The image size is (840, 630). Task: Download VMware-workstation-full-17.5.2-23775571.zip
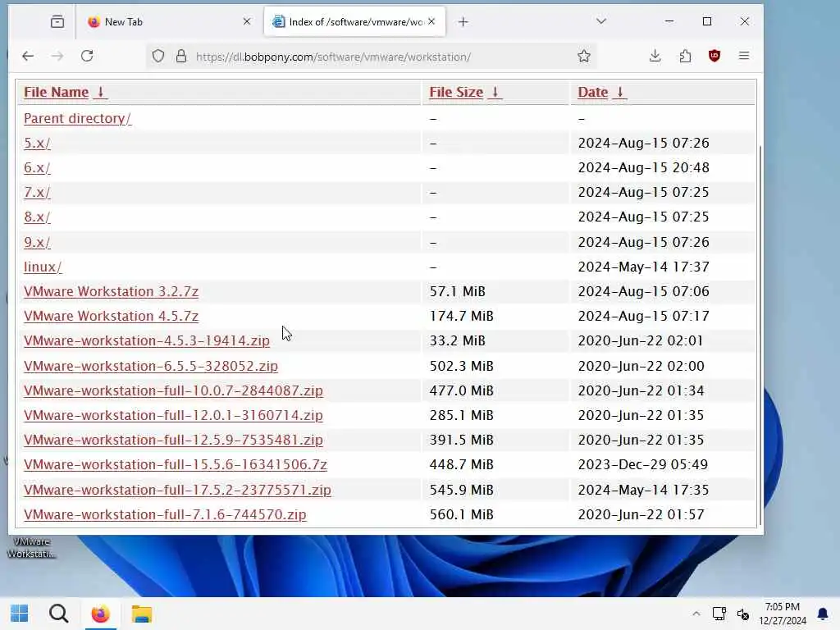pos(177,490)
